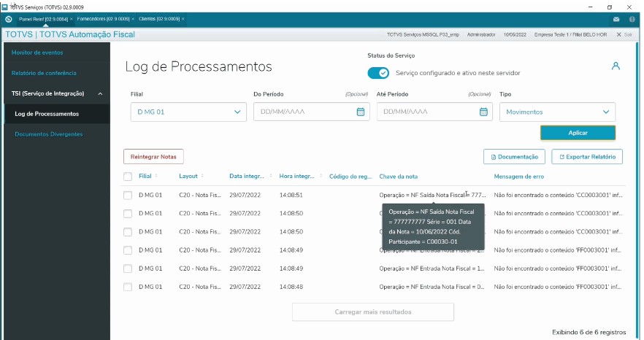This screenshot has width=644, height=340.
Task: Open Documentos Divergentes in sidebar
Action: (48, 134)
